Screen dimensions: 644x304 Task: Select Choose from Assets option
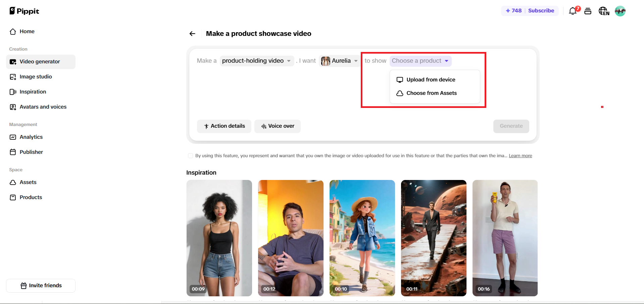coord(431,93)
